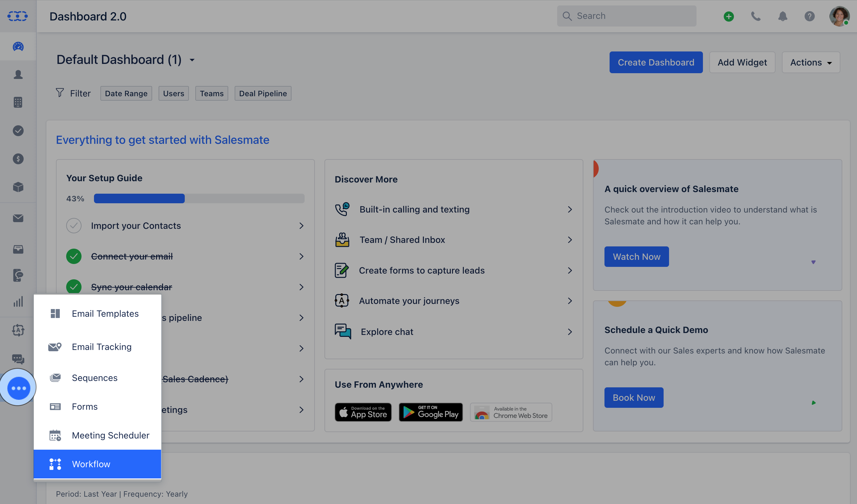Viewport: 857px width, 504px height.
Task: Open the help question mark icon
Action: point(809,16)
